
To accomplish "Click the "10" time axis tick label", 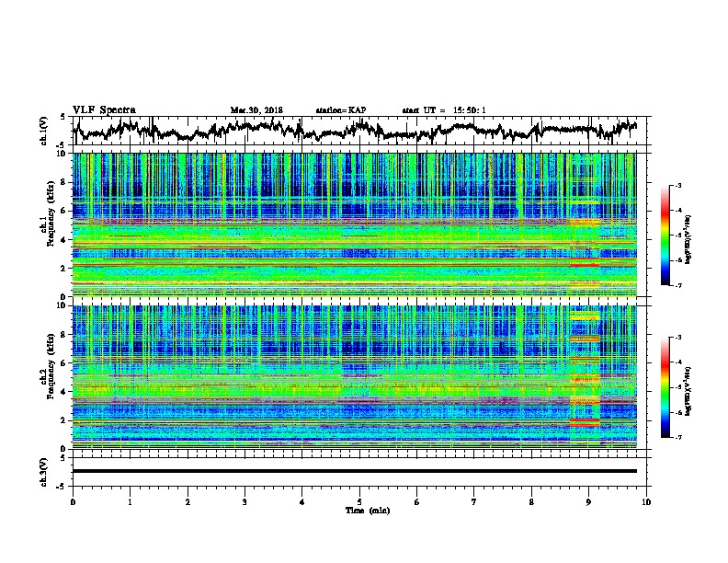I will (x=646, y=502).
